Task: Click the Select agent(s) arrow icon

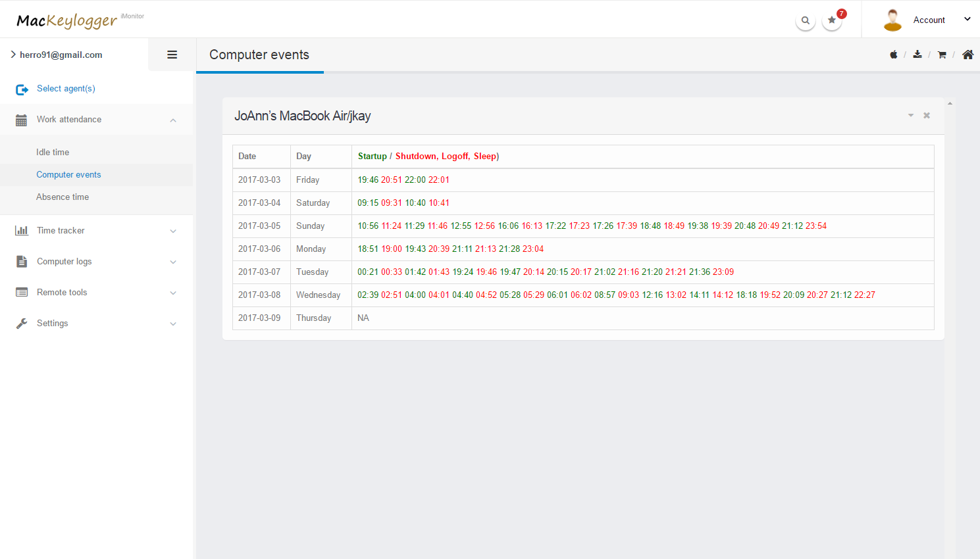Action: coord(22,89)
